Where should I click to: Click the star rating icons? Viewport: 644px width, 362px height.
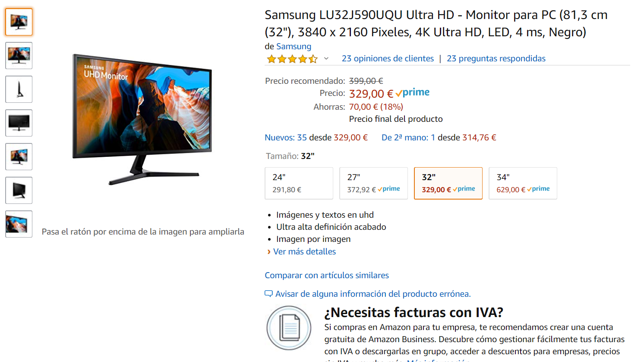[292, 59]
